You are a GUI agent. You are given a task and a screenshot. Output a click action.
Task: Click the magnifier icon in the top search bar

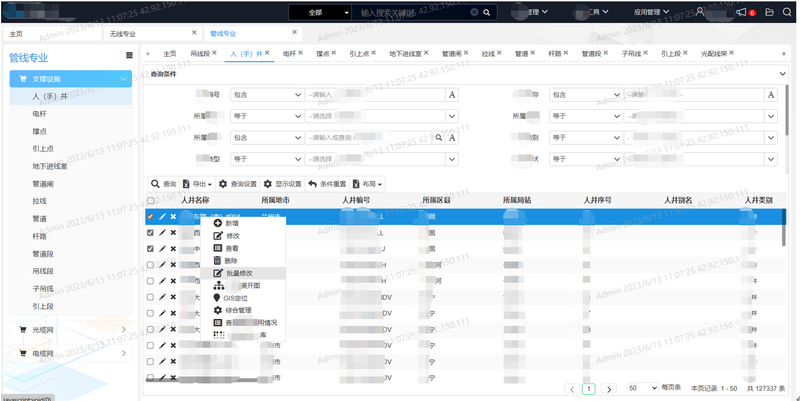(x=487, y=12)
